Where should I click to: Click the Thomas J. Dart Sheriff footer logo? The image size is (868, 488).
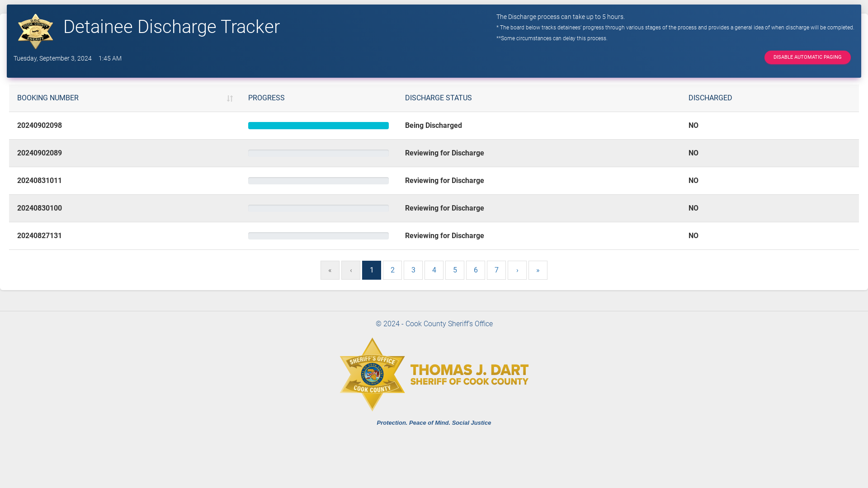click(x=434, y=375)
